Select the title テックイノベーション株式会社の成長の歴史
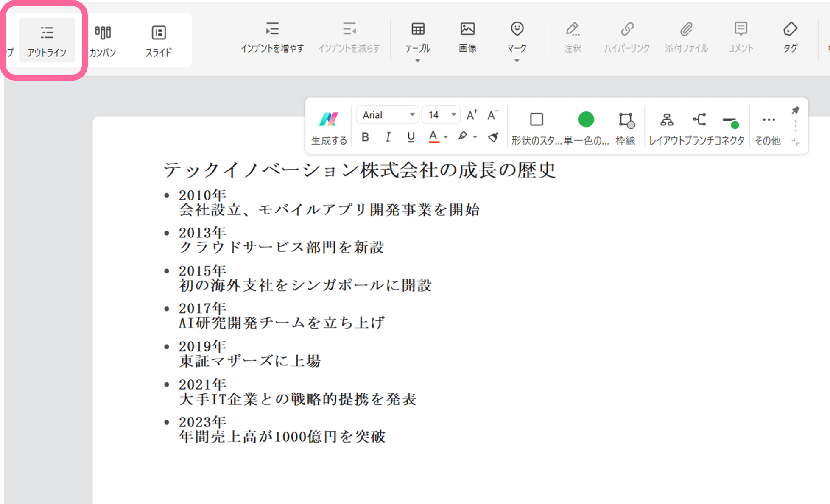The height and width of the screenshot is (504, 830). click(x=360, y=170)
